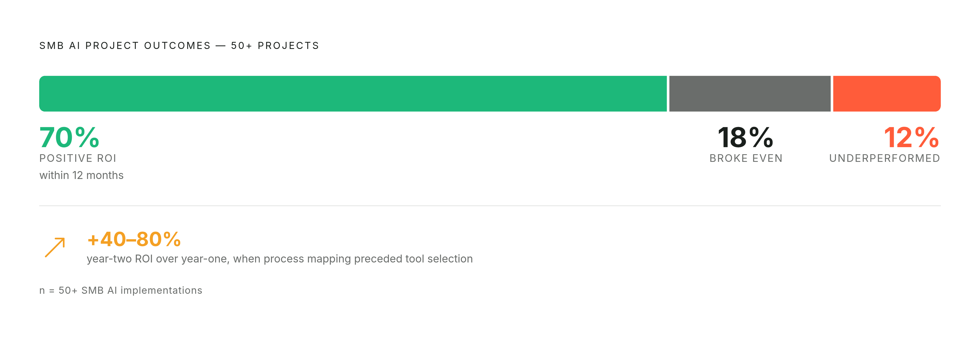Click the 18% broke even figure
Viewport: 980px width, 337px height.
[x=746, y=137]
